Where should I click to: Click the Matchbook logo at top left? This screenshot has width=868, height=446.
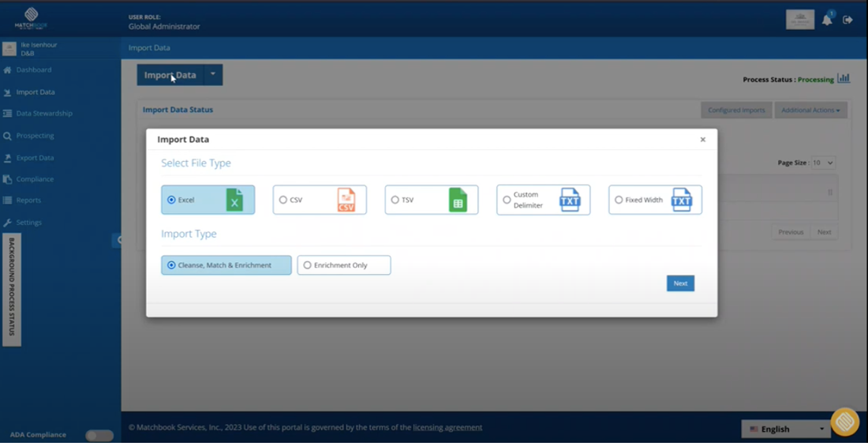coord(31,18)
